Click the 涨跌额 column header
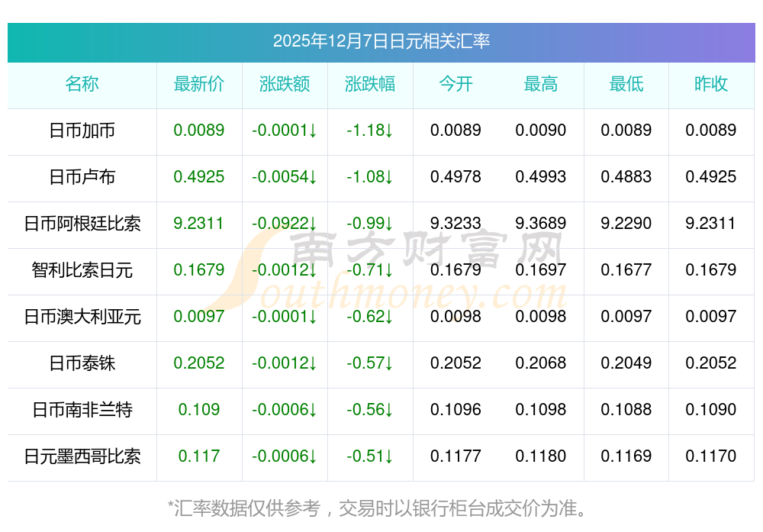Viewport: 763px width, 532px height. (285, 85)
